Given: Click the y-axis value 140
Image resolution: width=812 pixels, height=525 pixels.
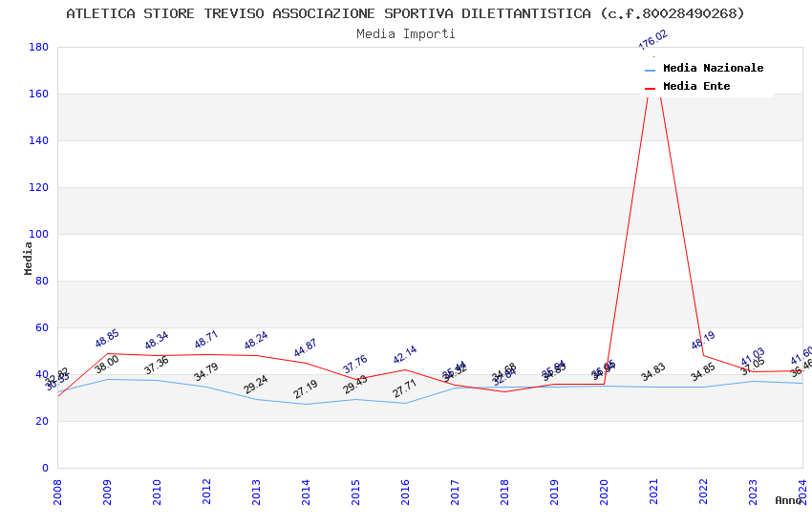Looking at the screenshot, I should 39,140.
